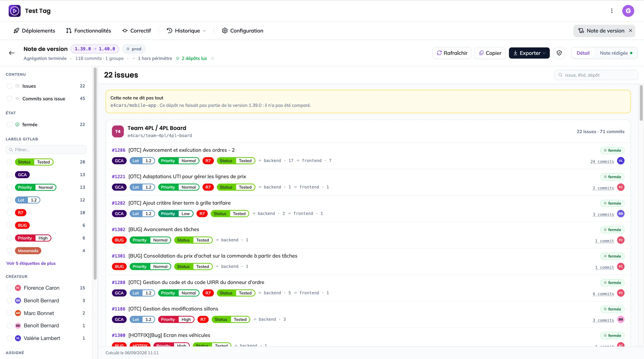Toggle the Commits sans issue checkbox
Screen dimensions: 644x359
tap(9, 99)
